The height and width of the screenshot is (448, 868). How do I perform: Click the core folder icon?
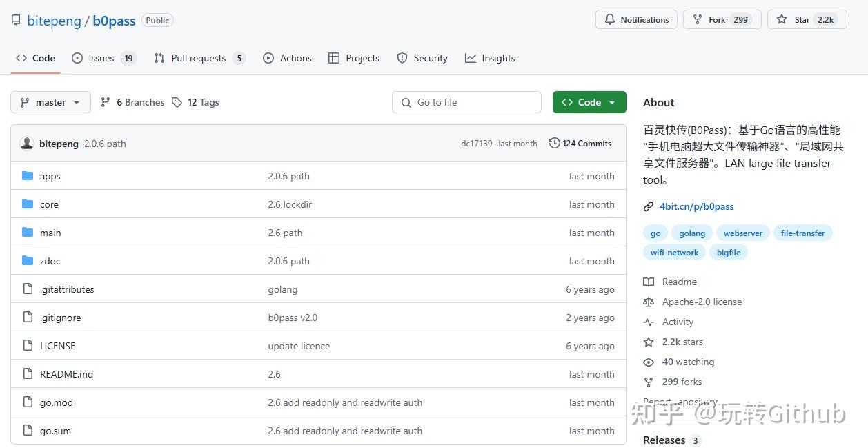[28, 204]
